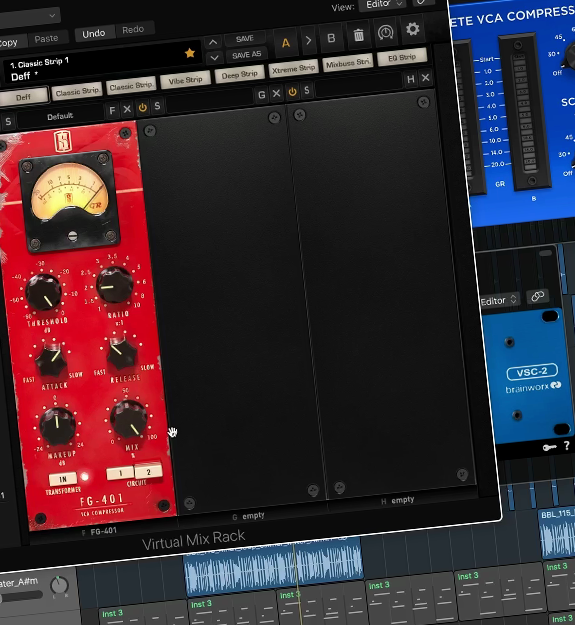Image resolution: width=575 pixels, height=625 pixels.
Task: Click the SAVE AS preset button
Action: click(246, 55)
